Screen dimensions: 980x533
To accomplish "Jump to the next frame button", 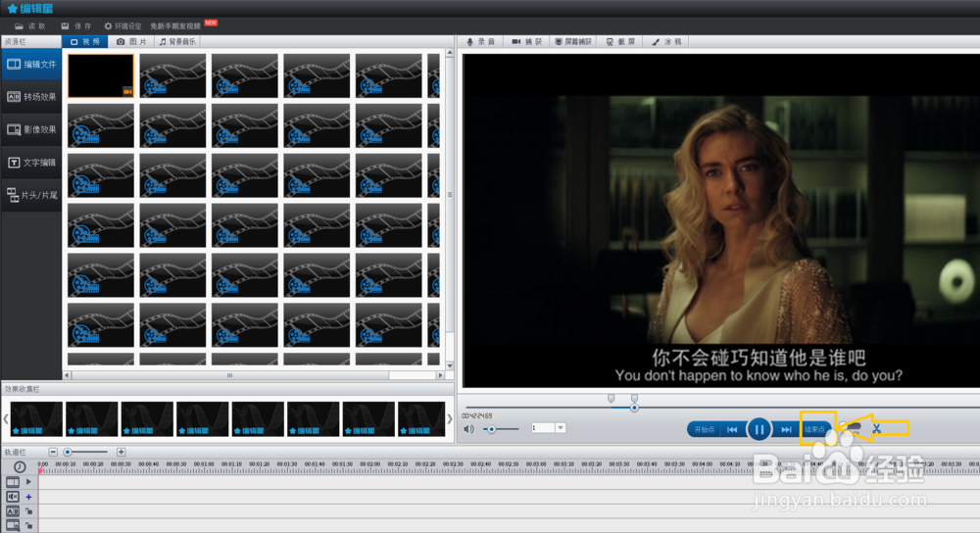I will (x=786, y=429).
